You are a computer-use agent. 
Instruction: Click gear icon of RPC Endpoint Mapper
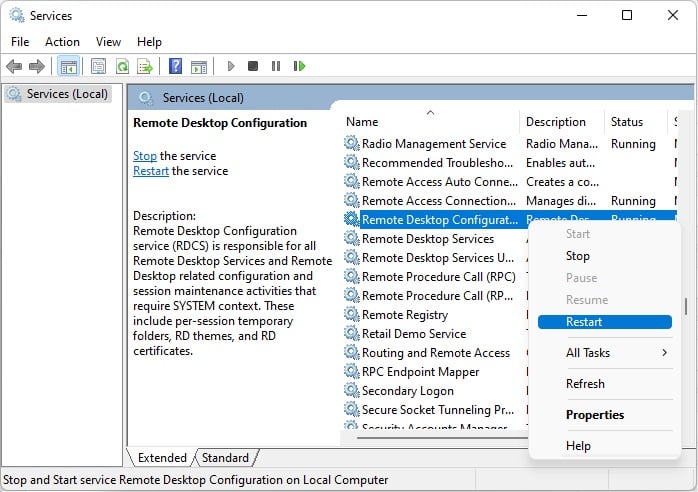coord(352,371)
